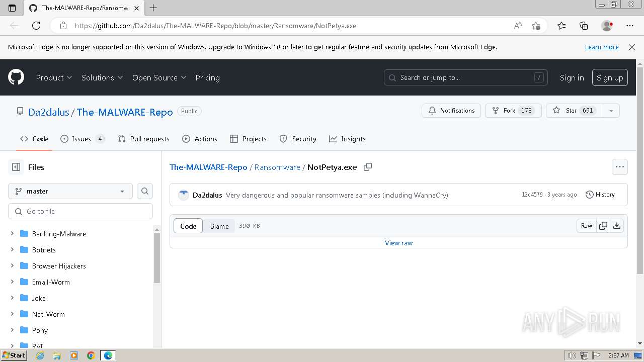Open the more file actions ellipsis button
The image size is (644, 362).
pyautogui.click(x=619, y=167)
